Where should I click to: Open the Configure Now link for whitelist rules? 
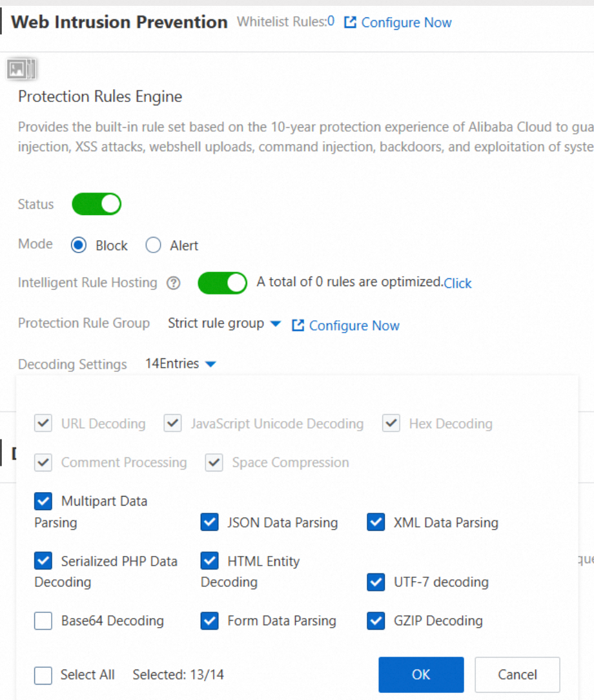click(406, 23)
